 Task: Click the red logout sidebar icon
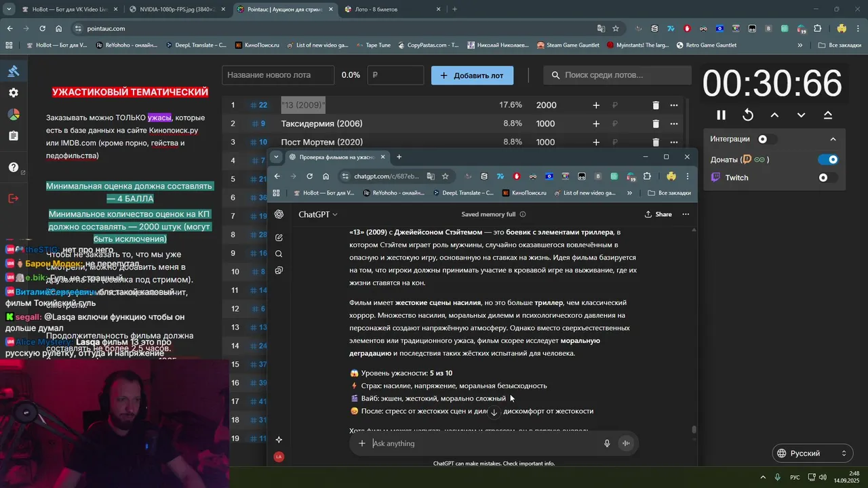coord(14,198)
